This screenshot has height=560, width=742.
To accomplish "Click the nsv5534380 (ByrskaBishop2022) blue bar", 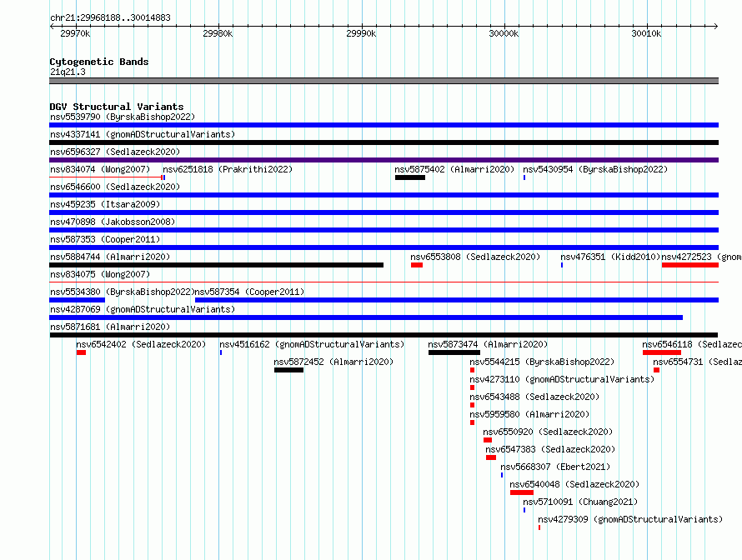I will click(x=78, y=300).
